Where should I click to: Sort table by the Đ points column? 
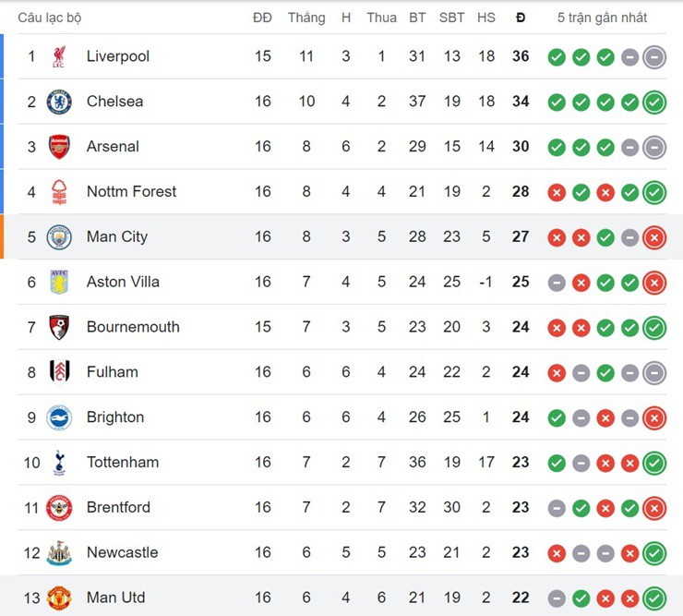[521, 18]
